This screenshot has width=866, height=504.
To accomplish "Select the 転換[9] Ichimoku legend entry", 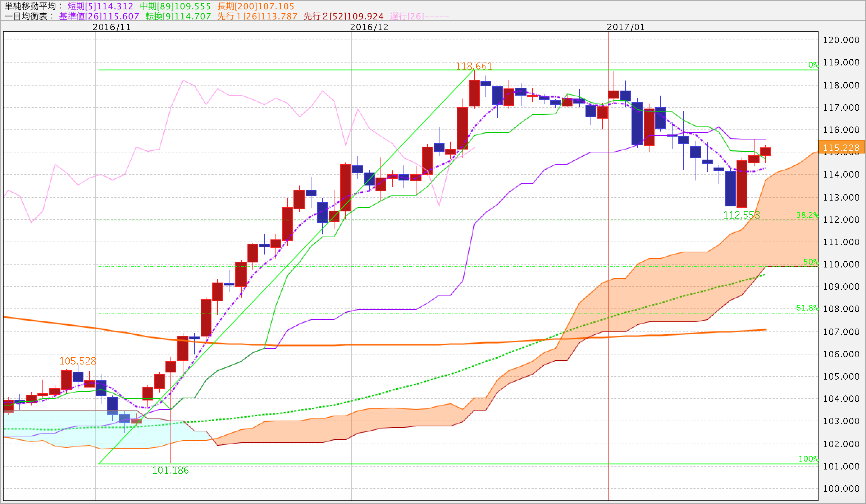I will [178, 16].
